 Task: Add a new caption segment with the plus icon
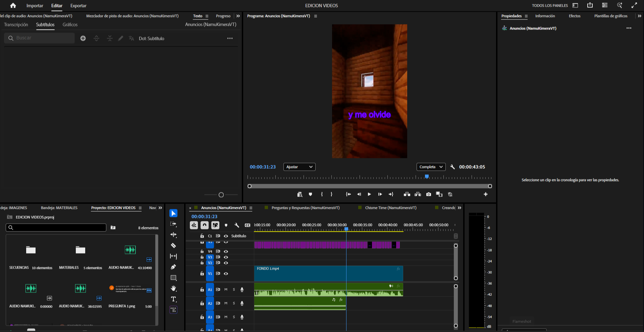pyautogui.click(x=83, y=38)
